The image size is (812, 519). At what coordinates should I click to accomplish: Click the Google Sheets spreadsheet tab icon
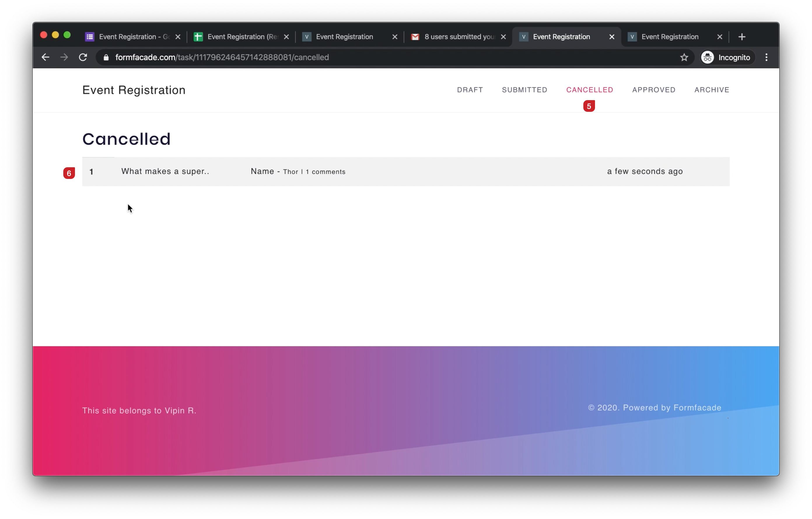click(x=198, y=36)
